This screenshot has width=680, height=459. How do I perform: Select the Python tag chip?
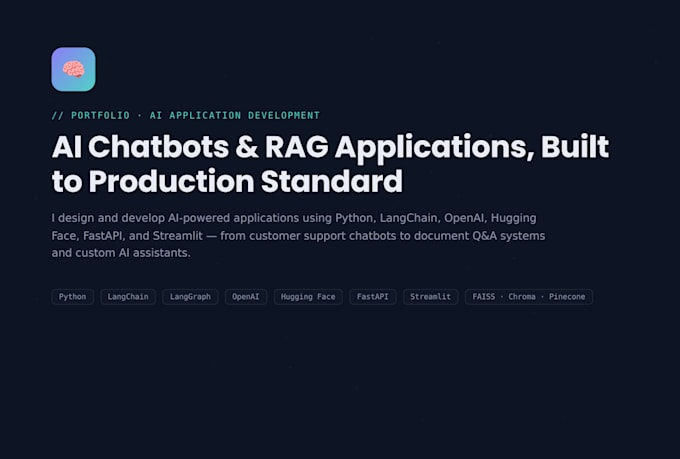72,297
